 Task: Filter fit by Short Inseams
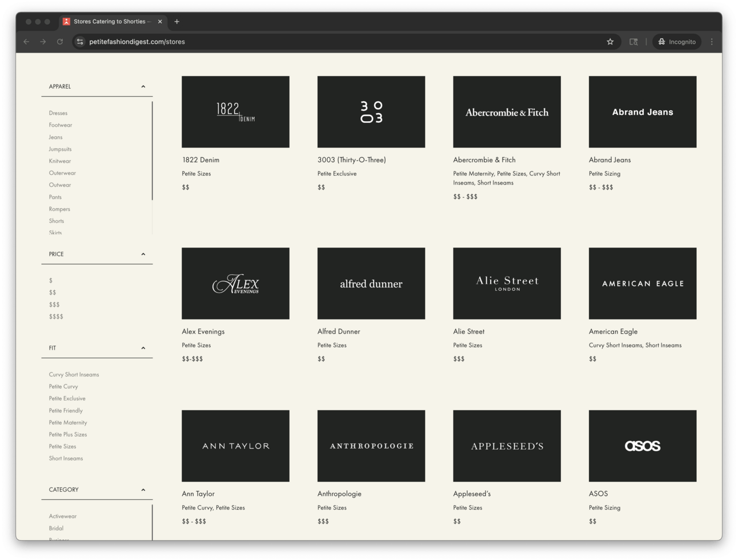tap(66, 459)
